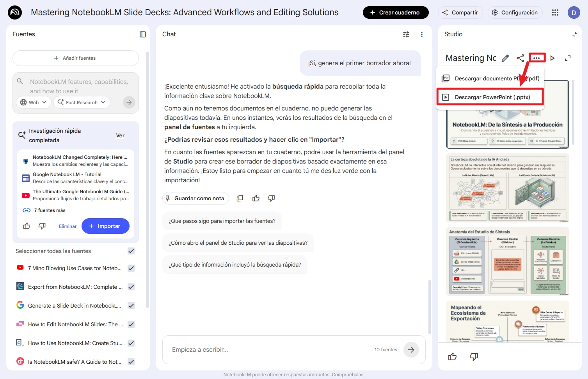Thumbs up the chat response
Screen dimensions: 588x379
pyautogui.click(x=256, y=198)
